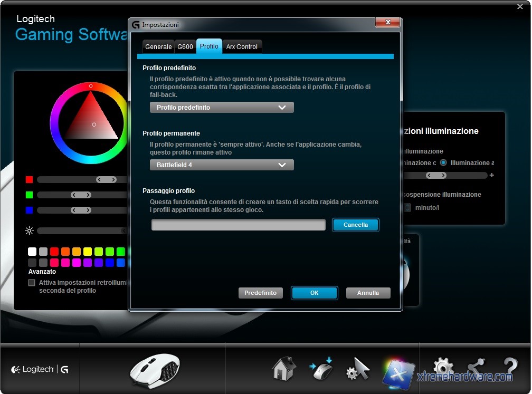532x394 pixels.
Task: Select the white G600 mouse device icon
Action: tap(155, 369)
